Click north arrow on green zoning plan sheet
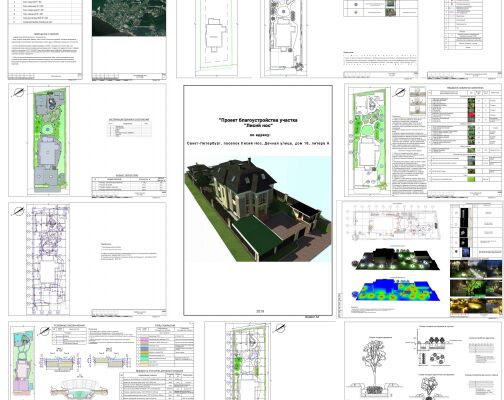The height and width of the screenshot is (400, 504). [18, 92]
